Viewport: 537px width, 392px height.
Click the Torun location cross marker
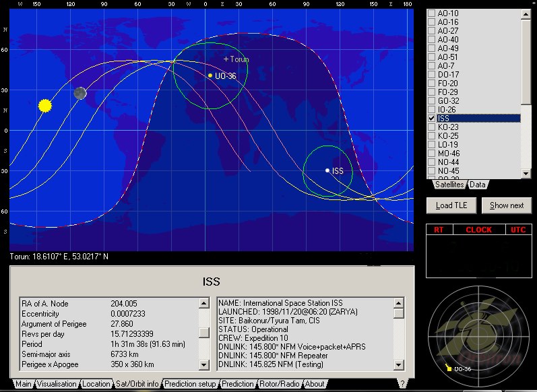pos(226,59)
